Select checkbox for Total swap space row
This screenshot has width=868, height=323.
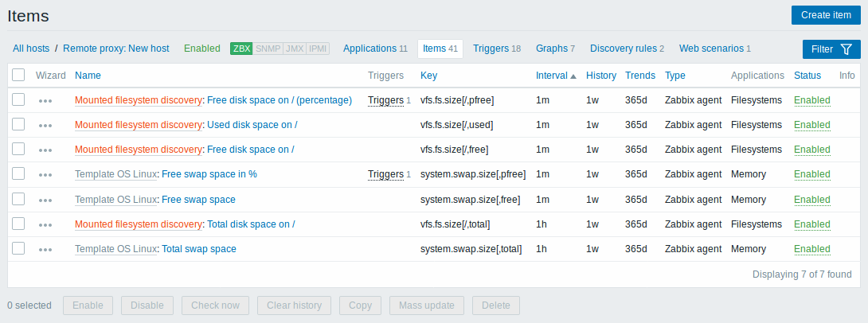18,248
